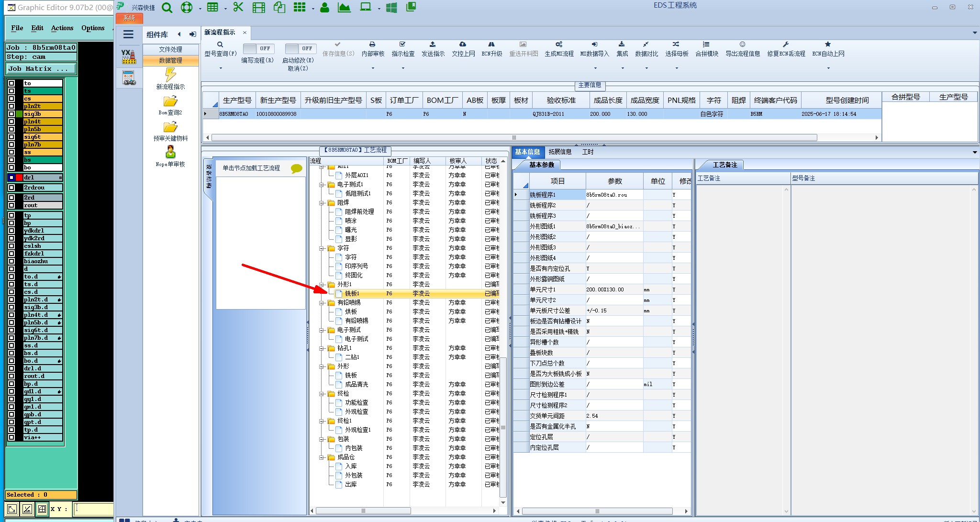Click the green magnifier search icon
Viewport: 980px width, 522px height.
pos(167,8)
